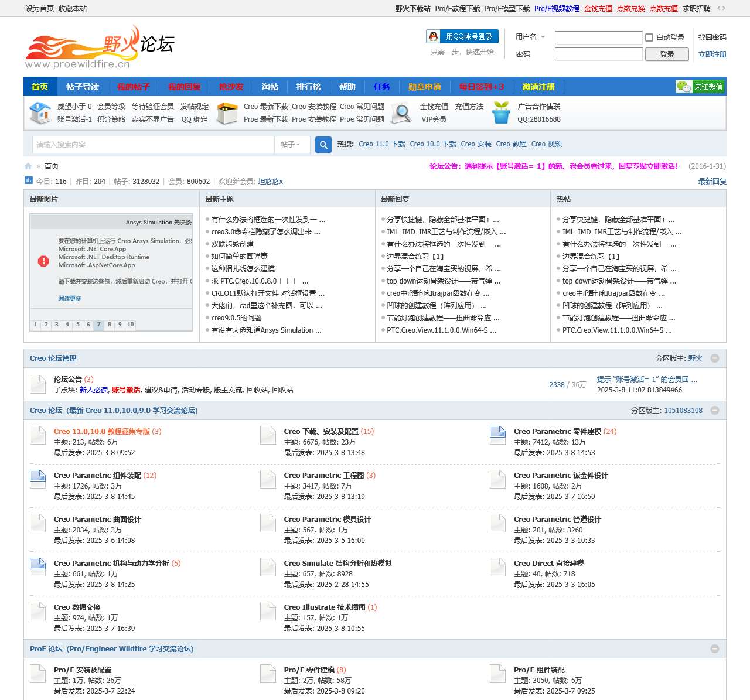Screen dimensions: 750x700
Task: Open the 设为首页 top link
Action: coord(40,9)
